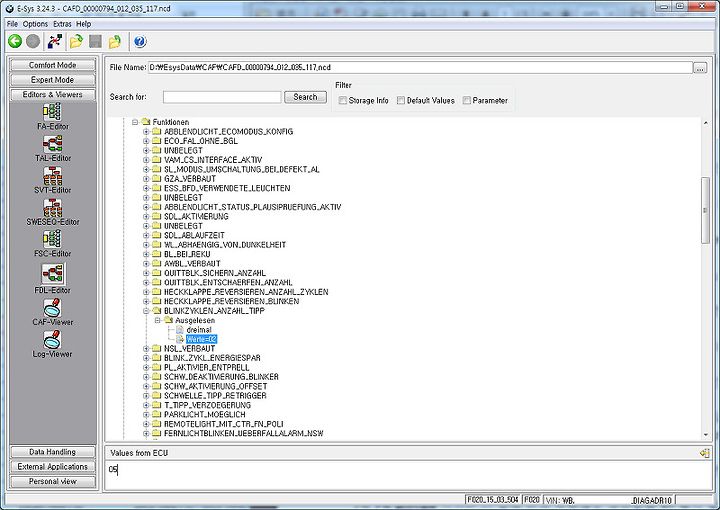
Task: Enable the Parameter filter checkbox
Action: pyautogui.click(x=467, y=100)
